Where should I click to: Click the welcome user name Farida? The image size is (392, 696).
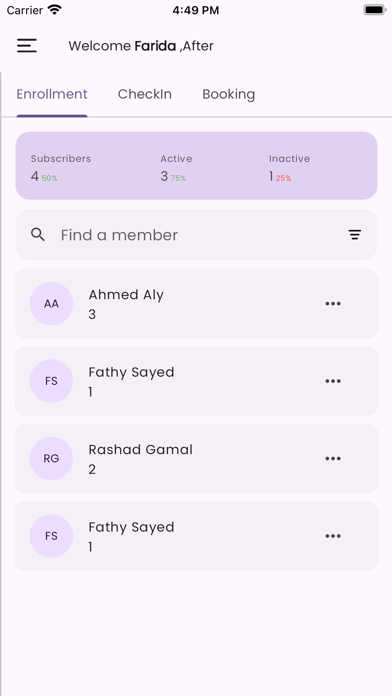pyautogui.click(x=155, y=46)
